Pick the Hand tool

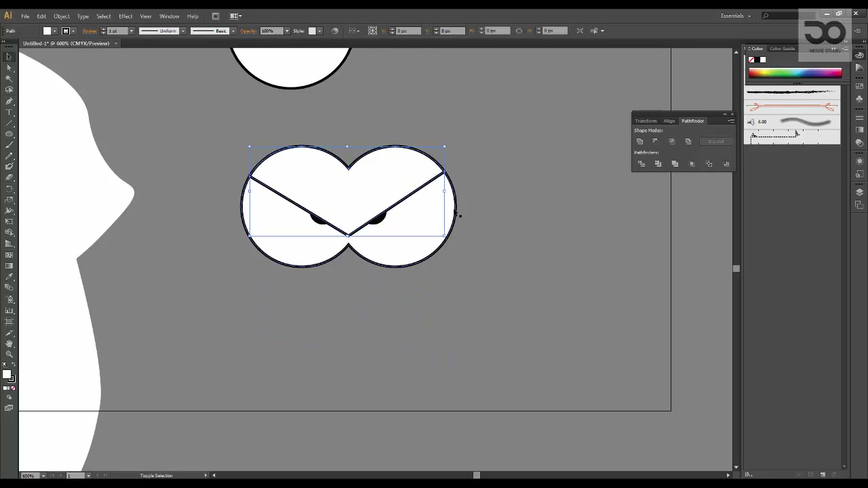point(9,344)
